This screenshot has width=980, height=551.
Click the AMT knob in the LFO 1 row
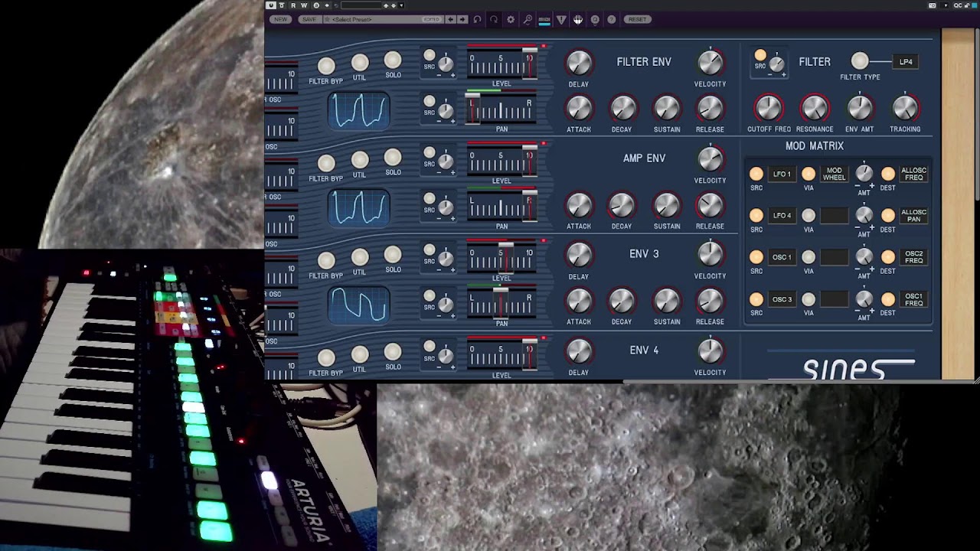click(x=864, y=173)
